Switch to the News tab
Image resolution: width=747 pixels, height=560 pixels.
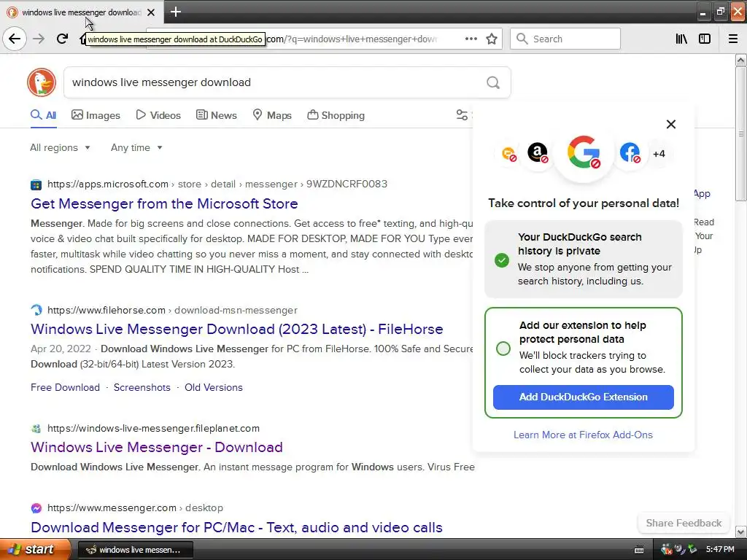216,115
